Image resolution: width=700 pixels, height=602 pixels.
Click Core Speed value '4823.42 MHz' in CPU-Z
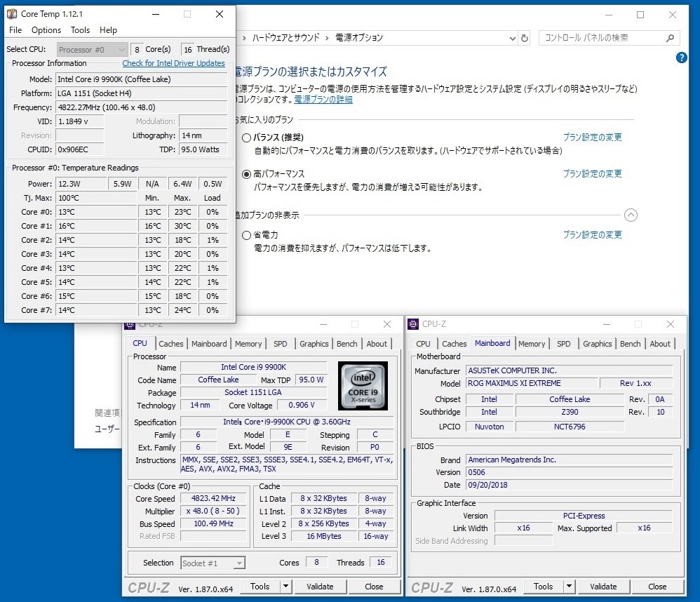(213, 498)
